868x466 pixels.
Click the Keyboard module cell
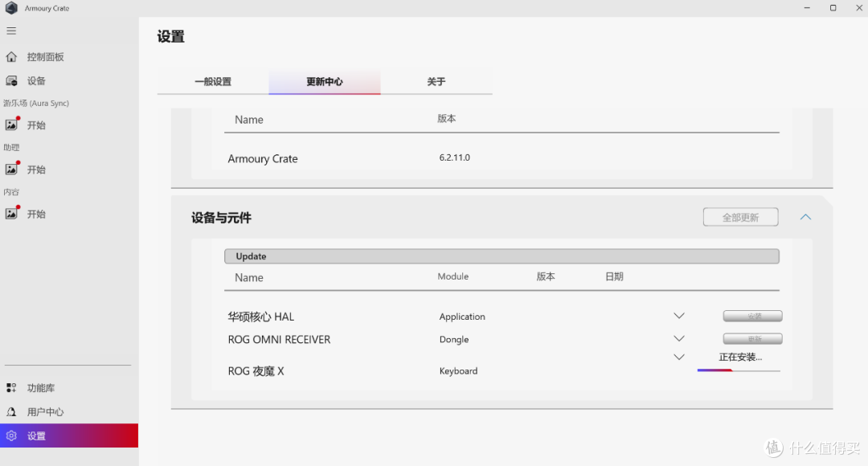point(458,371)
